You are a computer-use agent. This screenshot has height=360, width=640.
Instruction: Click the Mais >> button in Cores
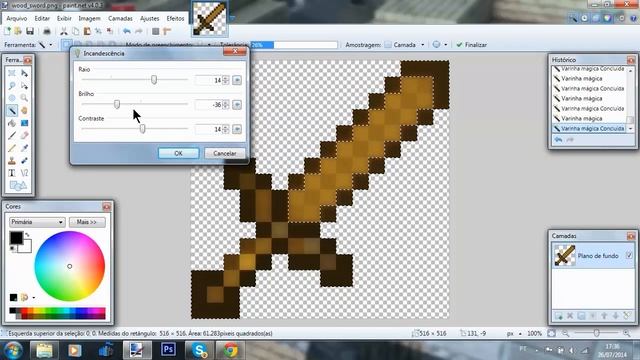(87, 222)
